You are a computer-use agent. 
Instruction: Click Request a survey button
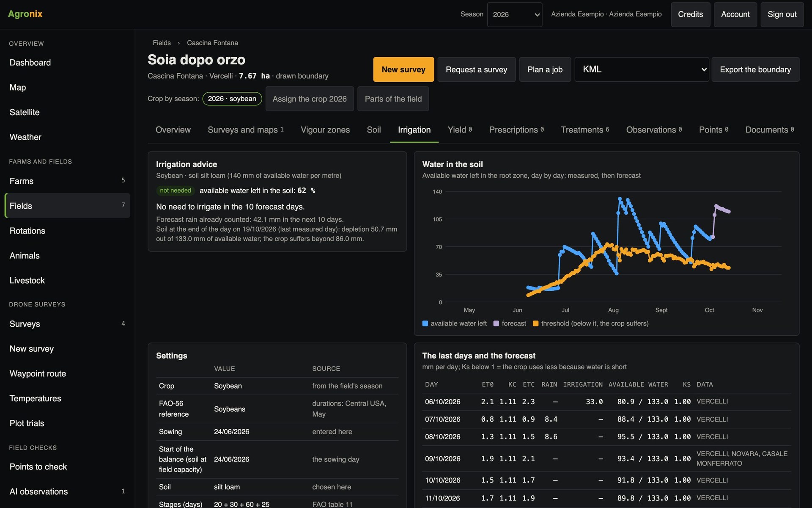click(476, 69)
